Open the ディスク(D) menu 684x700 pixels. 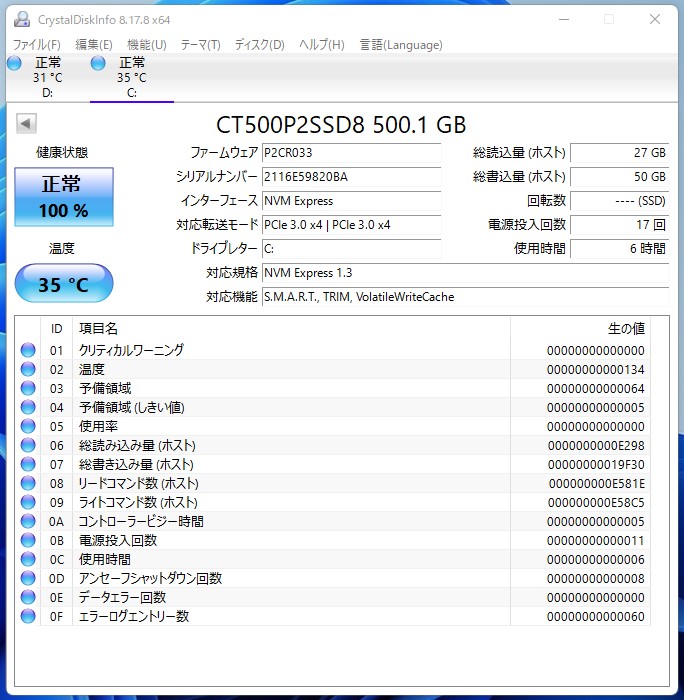[259, 45]
